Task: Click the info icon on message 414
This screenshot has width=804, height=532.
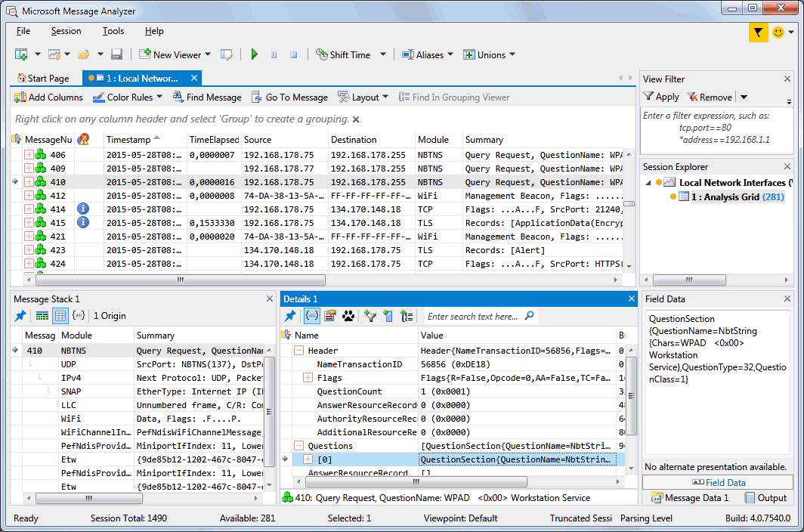Action: tap(83, 209)
